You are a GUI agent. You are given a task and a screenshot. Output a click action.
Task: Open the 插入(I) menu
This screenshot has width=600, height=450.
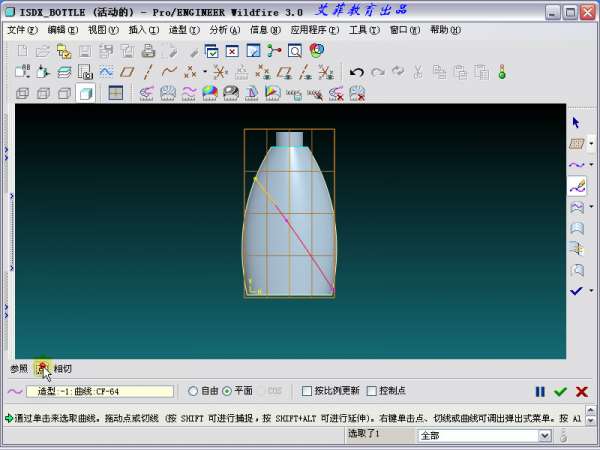point(144,30)
